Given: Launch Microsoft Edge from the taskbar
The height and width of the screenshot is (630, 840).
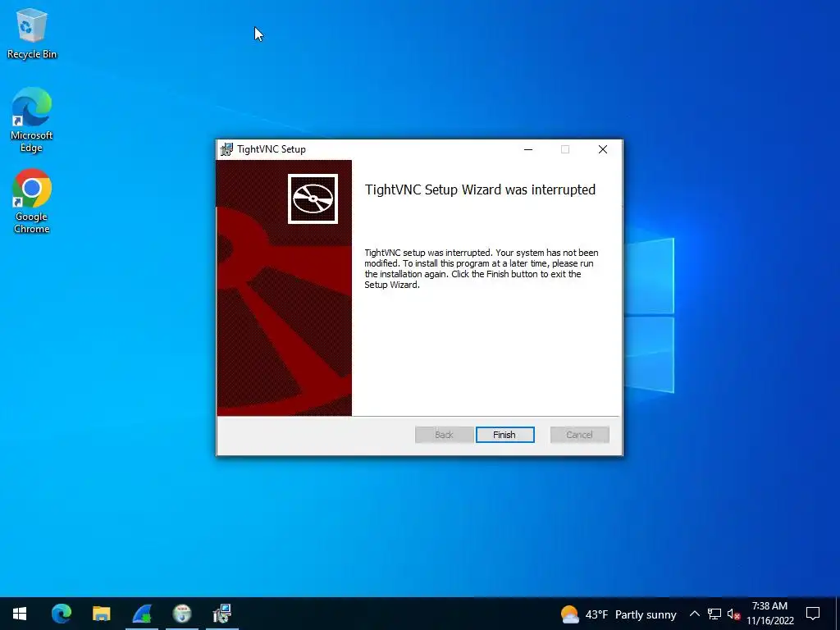Looking at the screenshot, I should [61, 614].
